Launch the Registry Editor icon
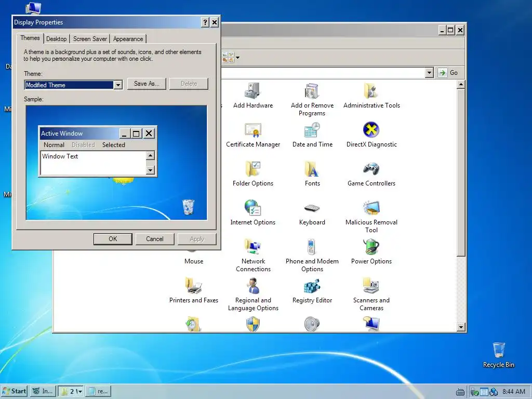Image resolution: width=532 pixels, height=399 pixels. (312, 286)
